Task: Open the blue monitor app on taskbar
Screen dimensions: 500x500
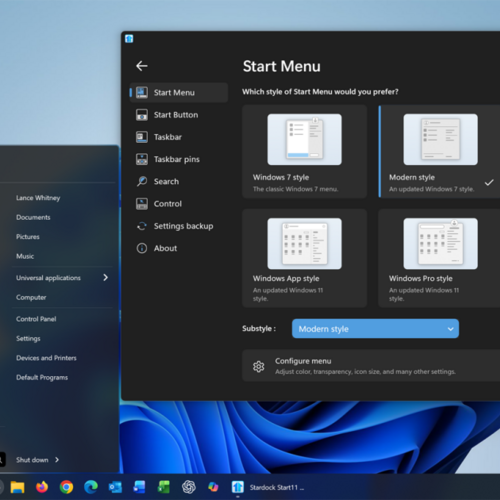Action: pyautogui.click(x=140, y=487)
